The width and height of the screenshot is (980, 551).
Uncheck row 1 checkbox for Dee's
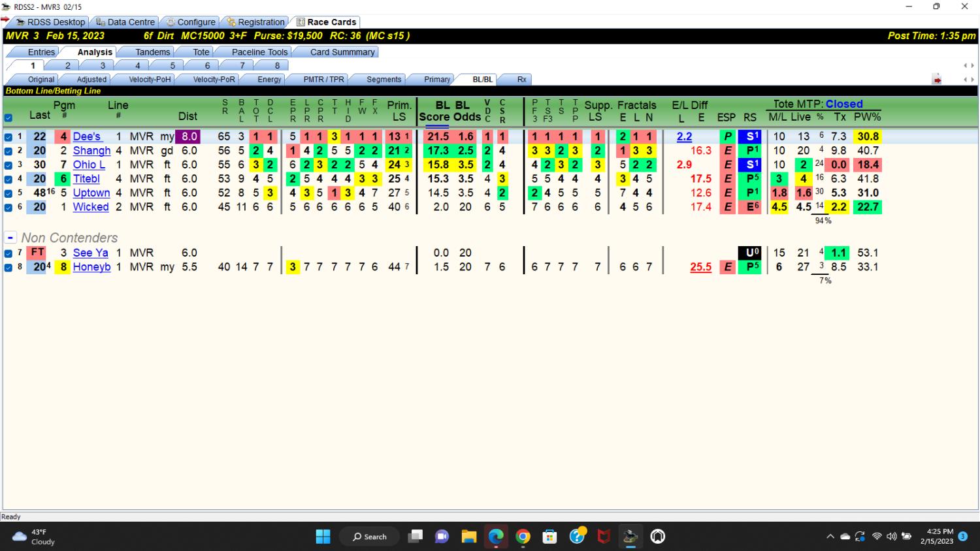click(x=8, y=137)
